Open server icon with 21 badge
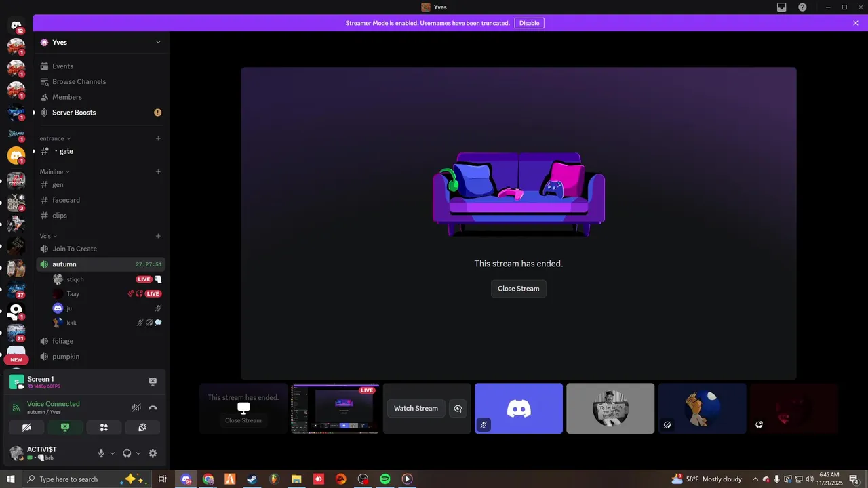The height and width of the screenshot is (488, 868). 16,333
